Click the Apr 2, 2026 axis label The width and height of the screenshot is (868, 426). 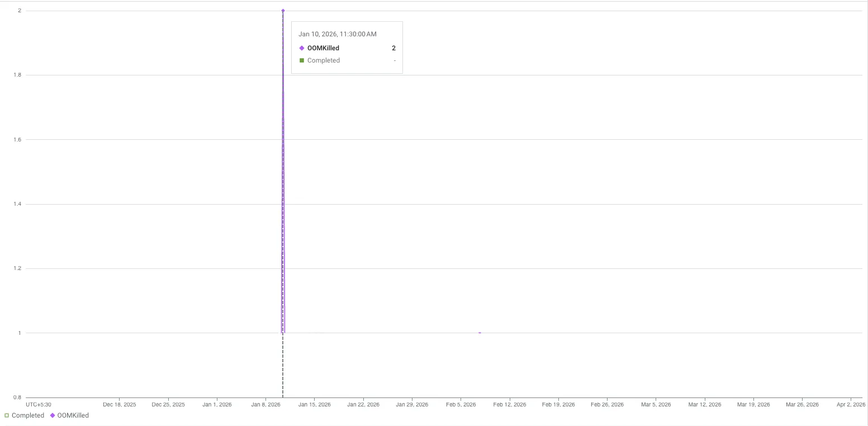(x=850, y=404)
